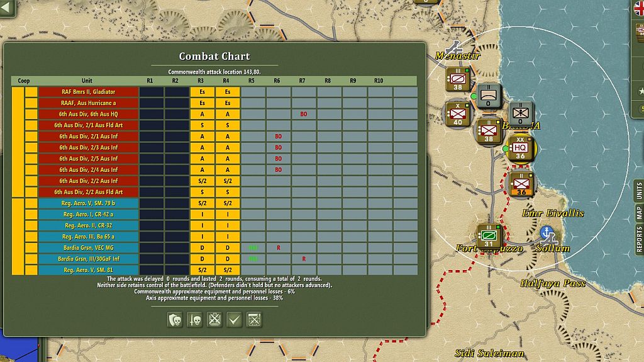644x362 pixels.
Task: Click the Commonwealth approximate losses 6% line
Action: tap(214, 291)
